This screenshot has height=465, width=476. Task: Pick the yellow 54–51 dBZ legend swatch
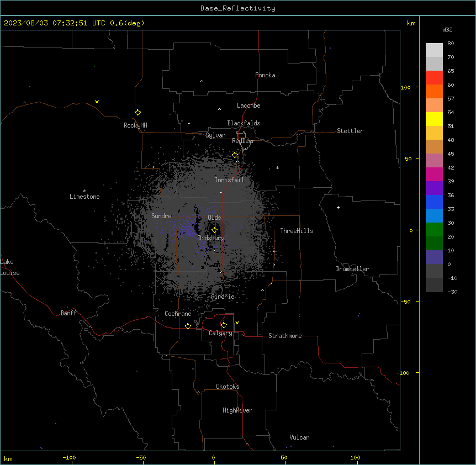point(434,119)
